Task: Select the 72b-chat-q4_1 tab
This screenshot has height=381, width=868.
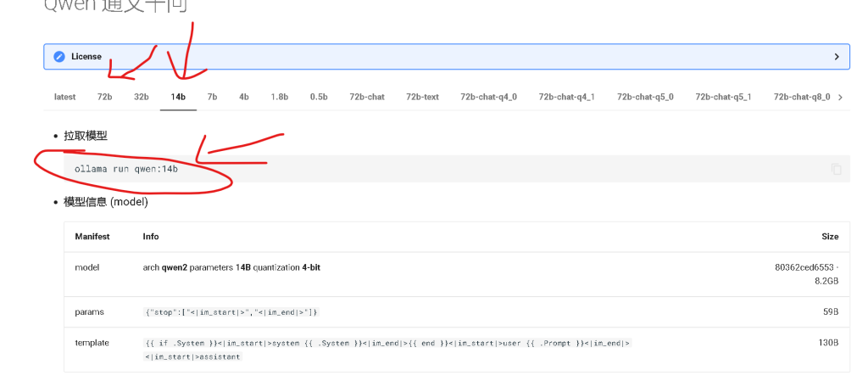Action: 567,97
